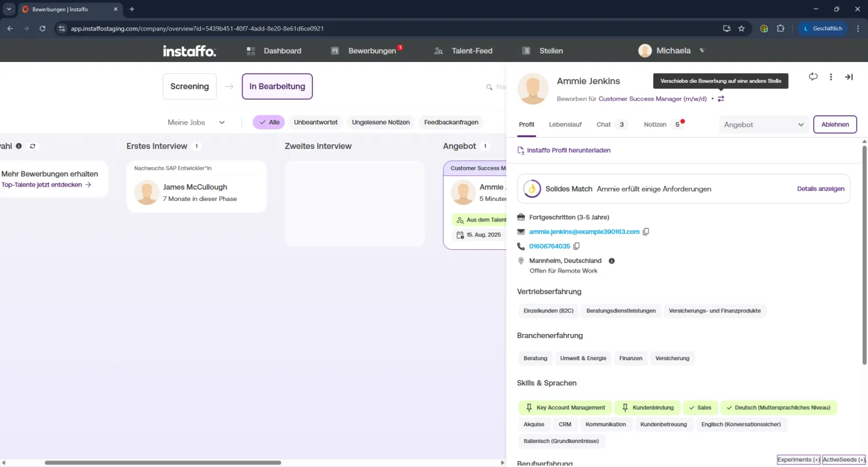The width and height of the screenshot is (868, 467).
Task: Open Chrome tab search dropdown arrow
Action: tap(9, 9)
